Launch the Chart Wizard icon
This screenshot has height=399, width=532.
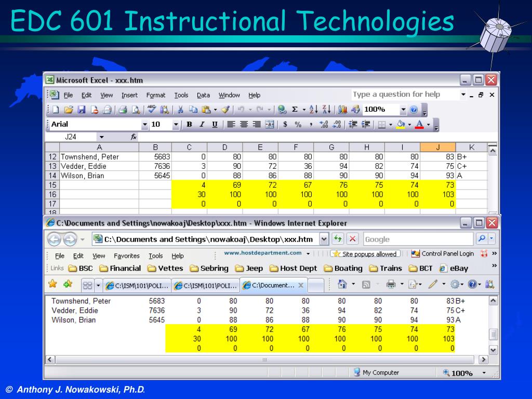click(x=343, y=110)
